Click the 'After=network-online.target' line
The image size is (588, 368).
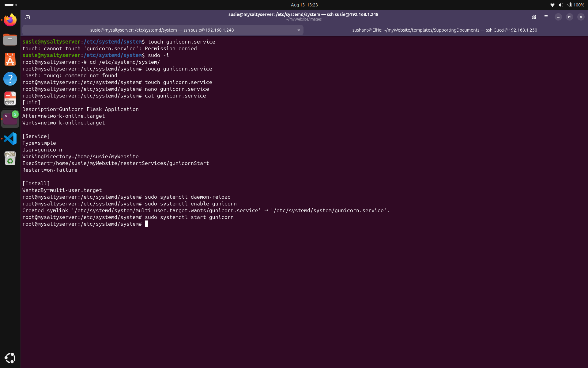(x=64, y=116)
